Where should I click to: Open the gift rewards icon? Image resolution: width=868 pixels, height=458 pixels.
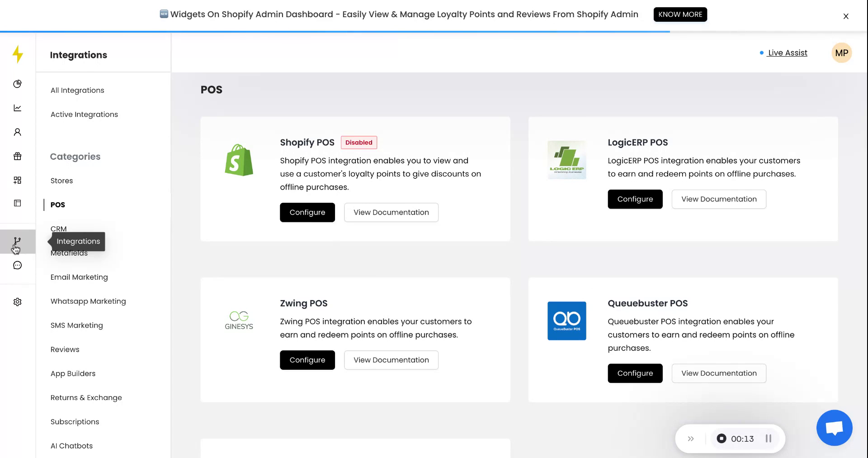(18, 156)
